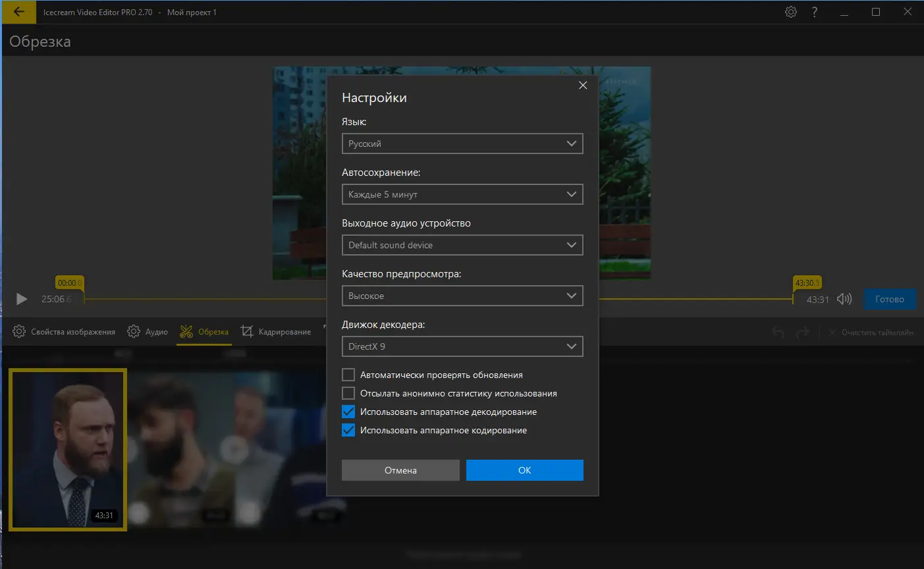The height and width of the screenshot is (569, 924).
Task: Click the total duration 43:31 next to the speaker
Action: point(818,299)
